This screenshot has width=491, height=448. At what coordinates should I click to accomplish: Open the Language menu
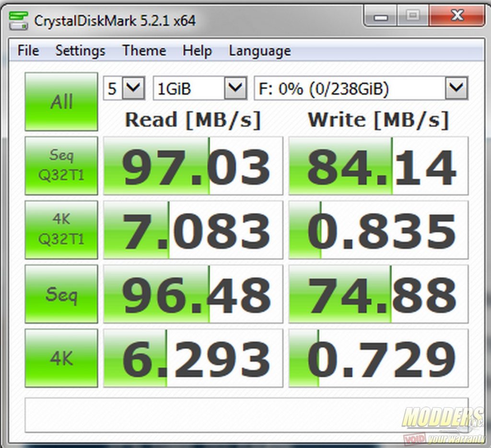(259, 51)
